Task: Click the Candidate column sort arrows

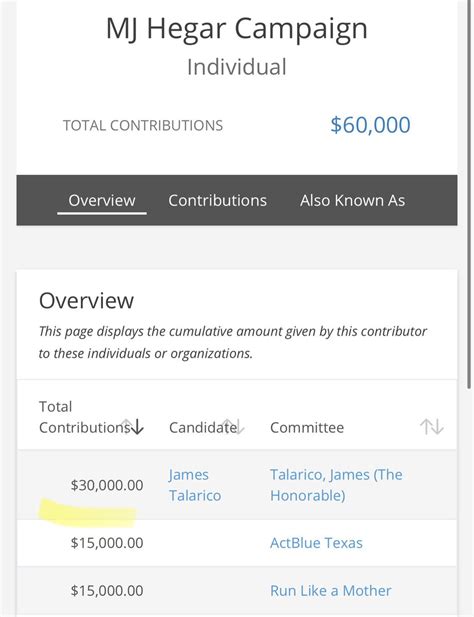Action: pyautogui.click(x=234, y=427)
